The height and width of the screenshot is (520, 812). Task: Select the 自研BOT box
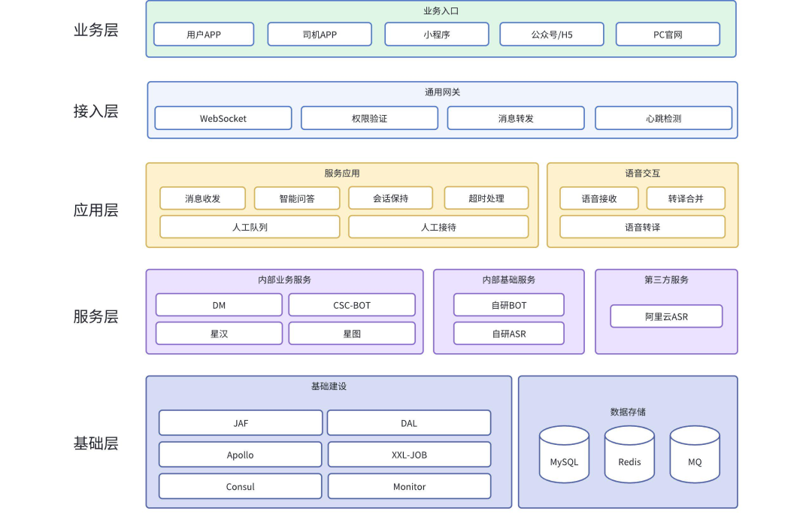pos(508,305)
